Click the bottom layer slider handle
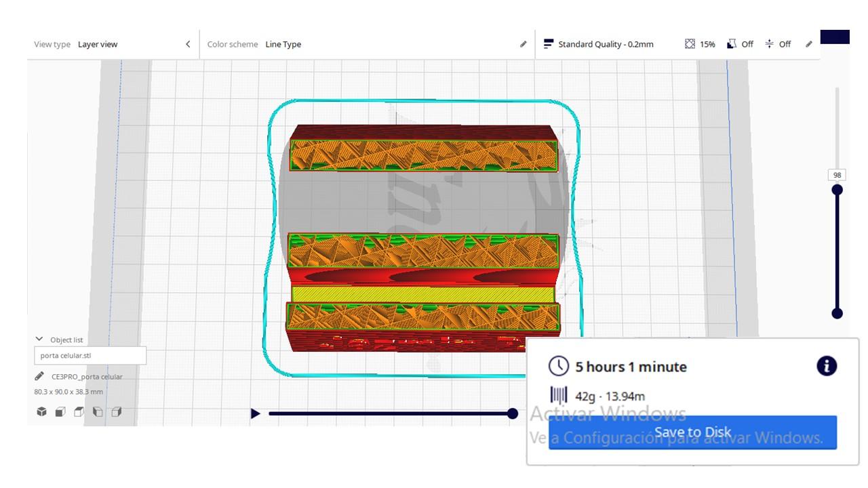The image size is (868, 488). [837, 313]
